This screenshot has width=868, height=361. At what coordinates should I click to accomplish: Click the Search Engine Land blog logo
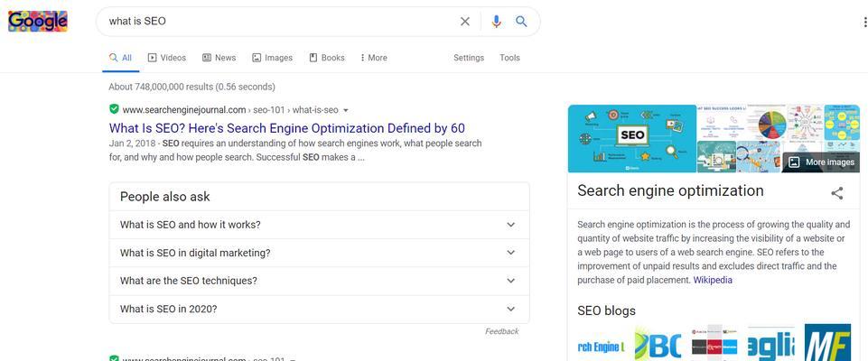[601, 346]
